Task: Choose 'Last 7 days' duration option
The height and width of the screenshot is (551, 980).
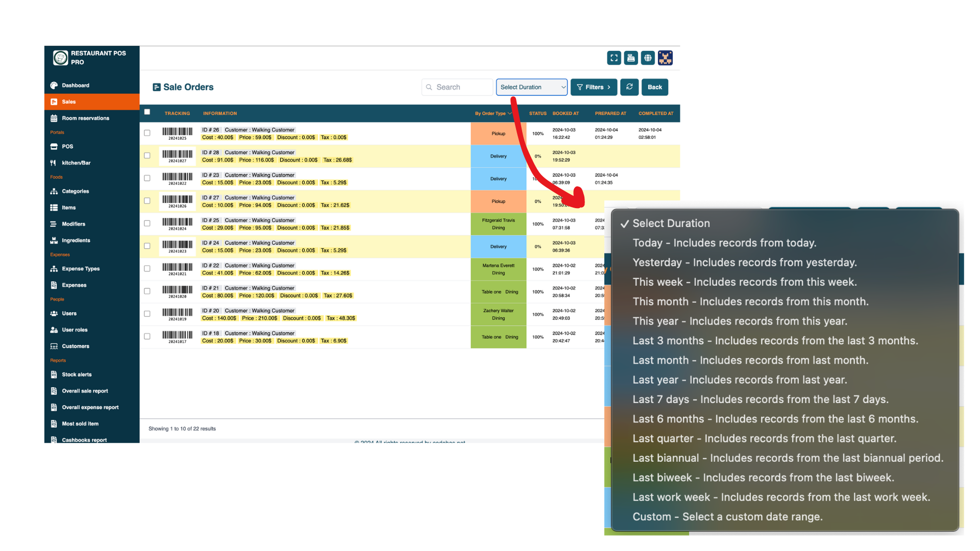Action: coord(760,399)
